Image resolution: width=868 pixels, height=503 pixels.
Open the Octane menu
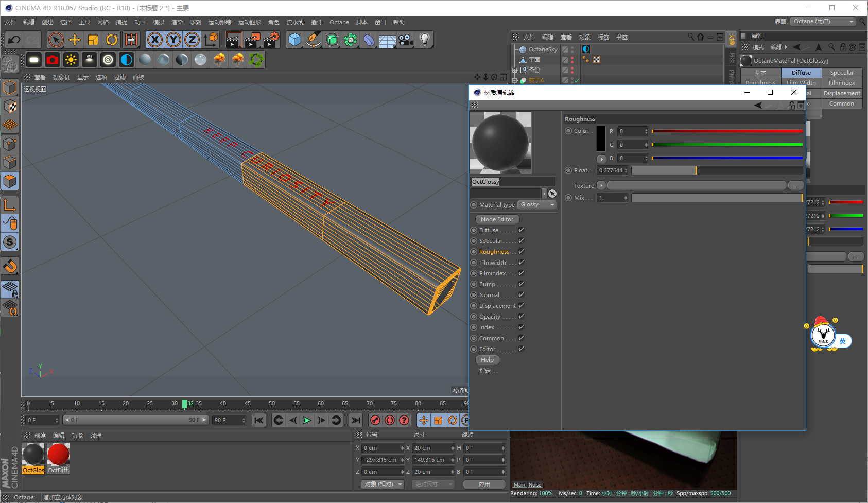pos(339,22)
